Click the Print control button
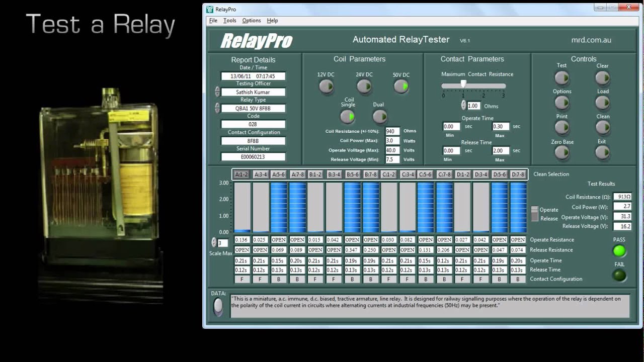This screenshot has height=362, width=644. coord(561,128)
